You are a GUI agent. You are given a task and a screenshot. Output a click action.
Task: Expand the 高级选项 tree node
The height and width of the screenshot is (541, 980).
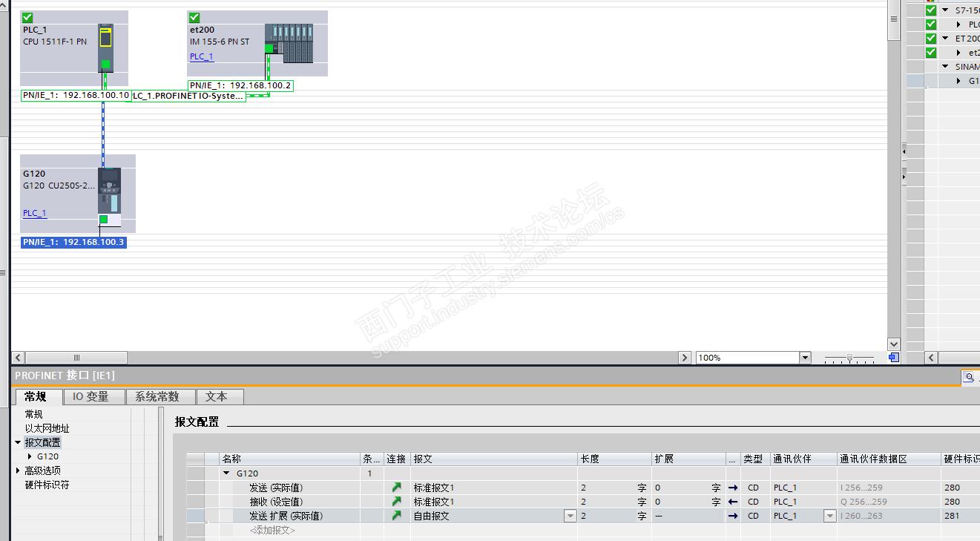click(18, 470)
